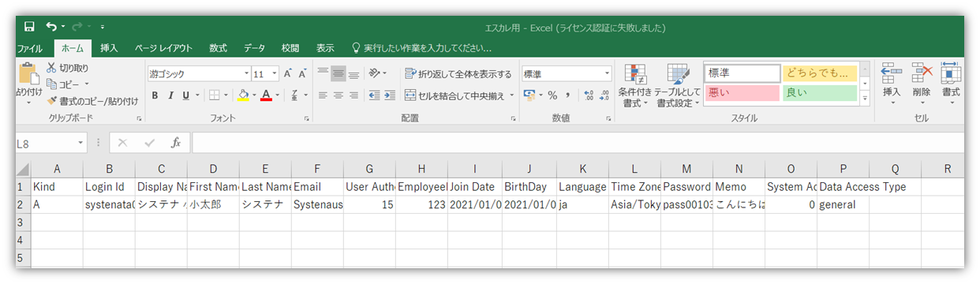Apply accounting number format icon

point(530,95)
